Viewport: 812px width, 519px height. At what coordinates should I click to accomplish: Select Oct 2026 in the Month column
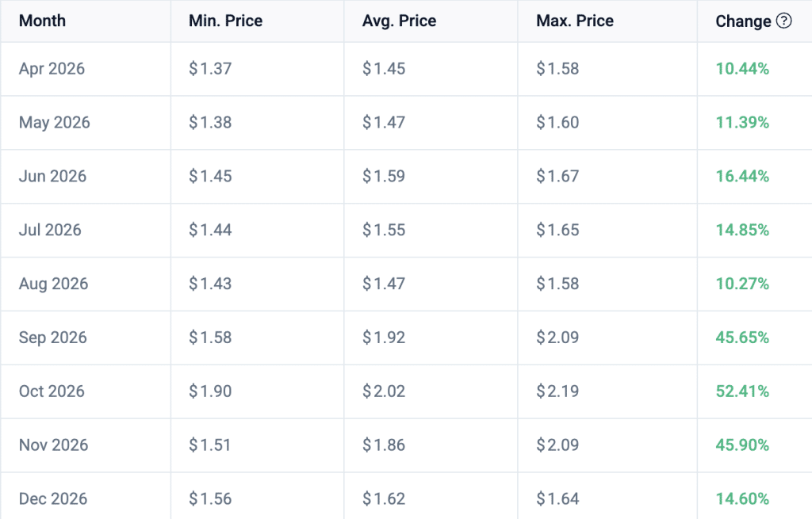pos(52,391)
